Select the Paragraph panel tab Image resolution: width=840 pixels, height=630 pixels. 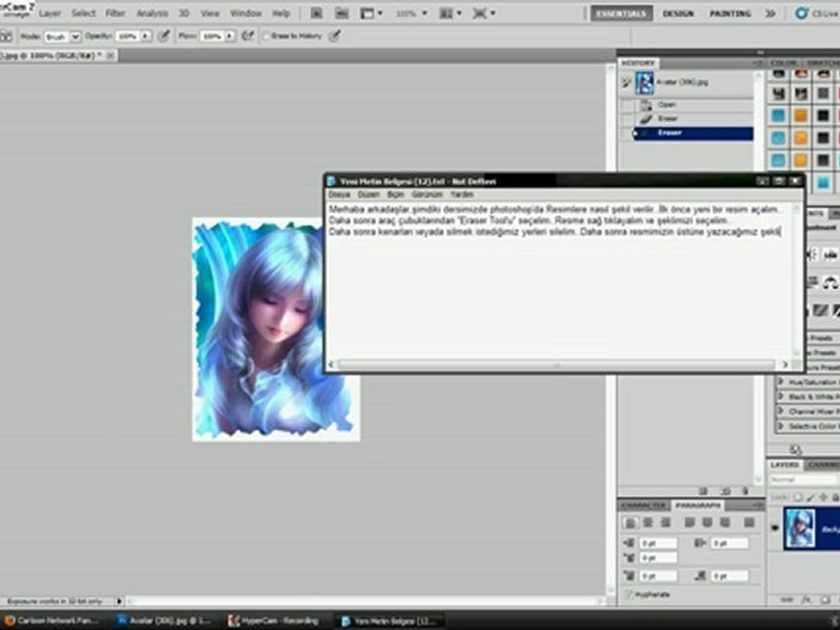[x=697, y=505]
